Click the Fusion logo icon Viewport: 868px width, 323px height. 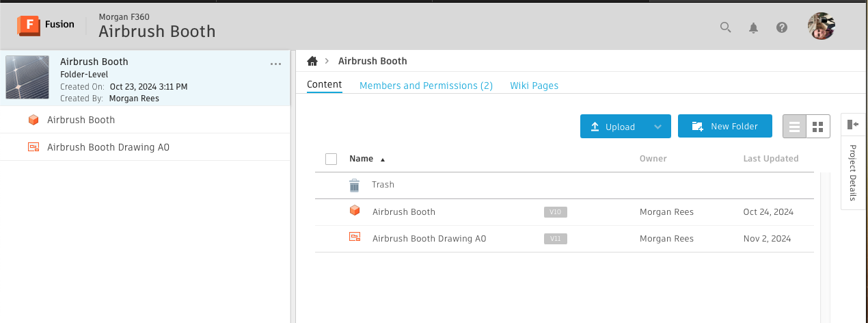29,25
